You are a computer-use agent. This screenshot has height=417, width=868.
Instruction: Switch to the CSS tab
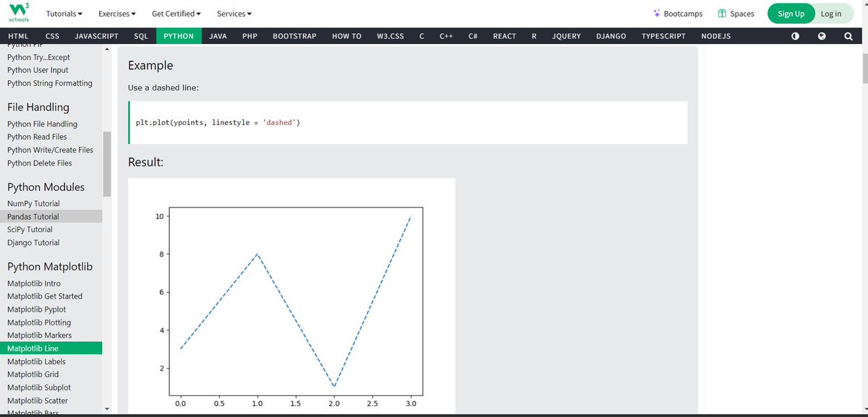52,36
